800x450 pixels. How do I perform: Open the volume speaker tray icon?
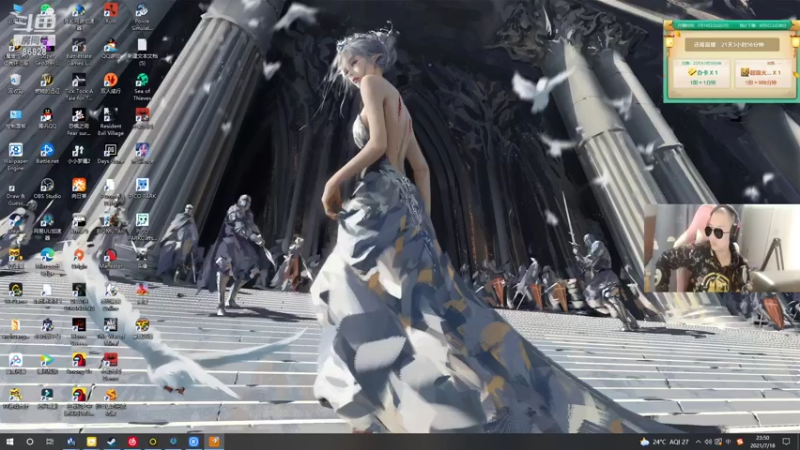click(708, 442)
